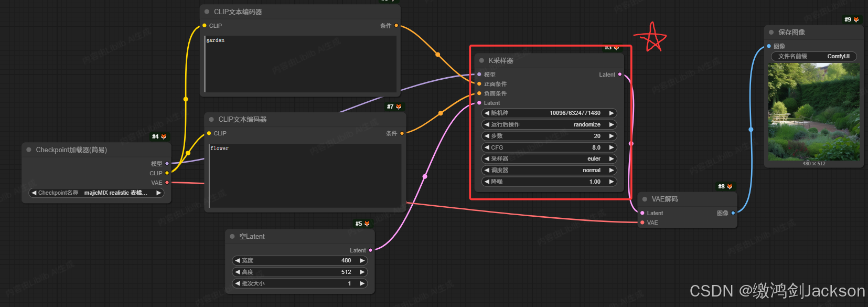The height and width of the screenshot is (307, 868).
Task: Click the #9 fox badge above 保存图像 node
Action: (x=852, y=19)
